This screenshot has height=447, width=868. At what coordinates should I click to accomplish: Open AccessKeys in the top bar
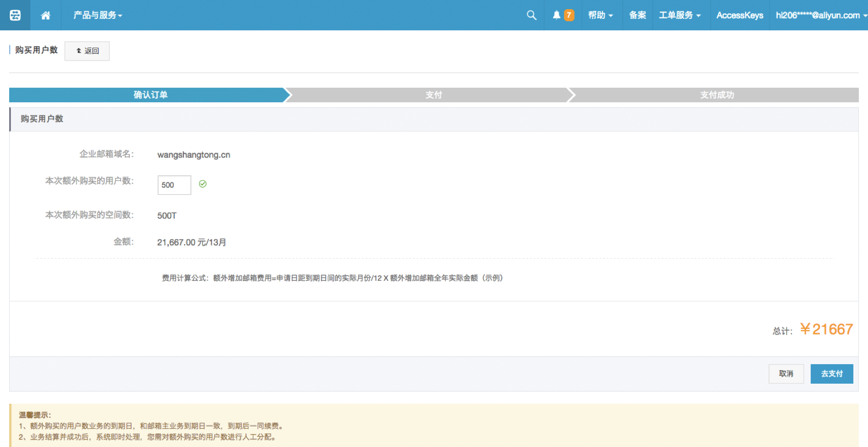coord(739,15)
